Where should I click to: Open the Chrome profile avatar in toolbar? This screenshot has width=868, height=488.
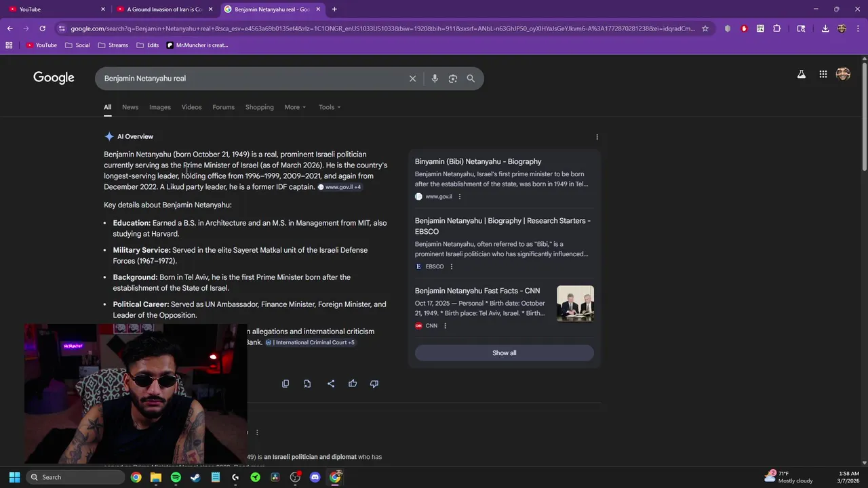(x=842, y=28)
